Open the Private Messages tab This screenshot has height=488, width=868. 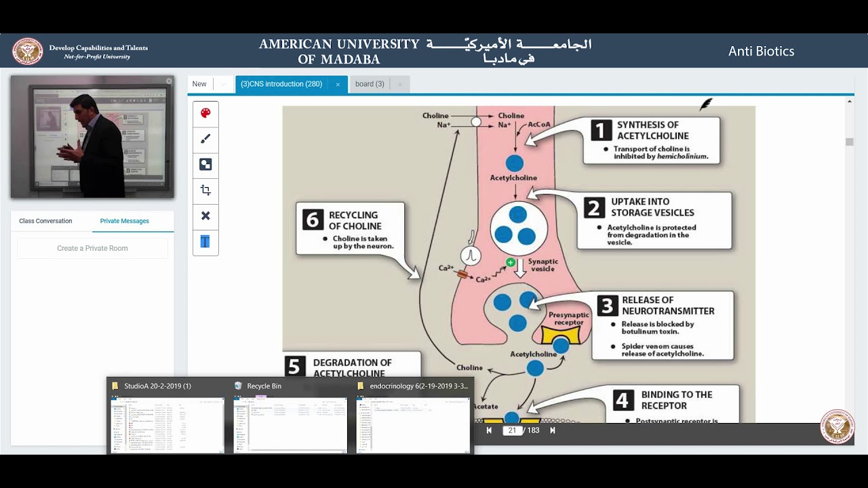(125, 221)
